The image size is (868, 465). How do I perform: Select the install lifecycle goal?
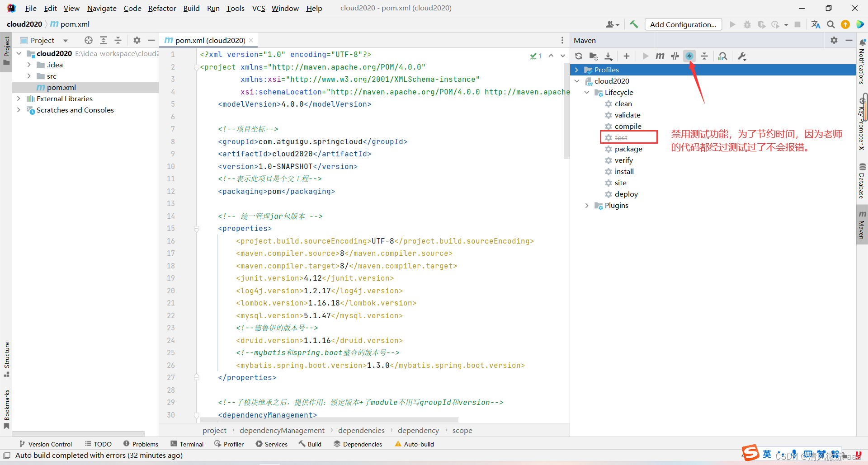624,171
